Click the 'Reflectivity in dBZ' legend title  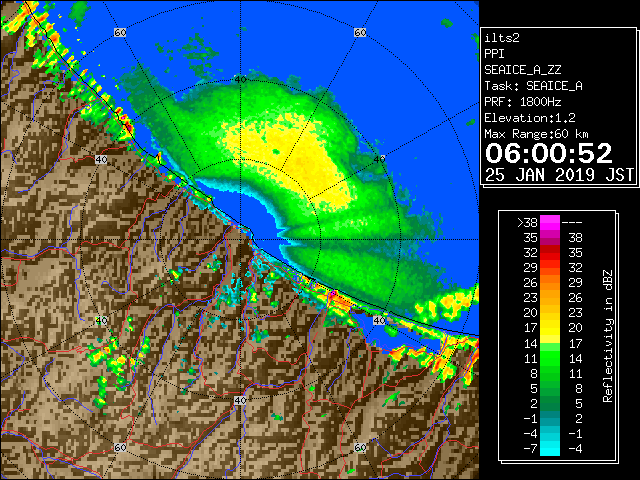608,336
